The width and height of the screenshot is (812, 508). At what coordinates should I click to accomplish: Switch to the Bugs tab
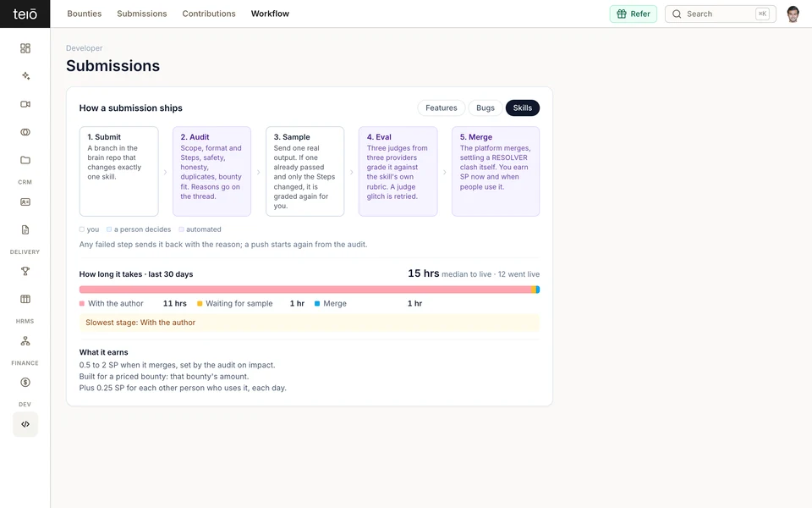486,108
